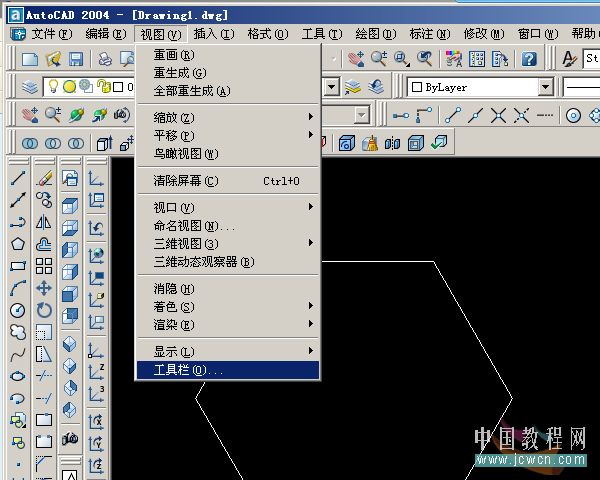Open the 绘图(D) menu
This screenshot has width=600, height=480.
coord(376,34)
